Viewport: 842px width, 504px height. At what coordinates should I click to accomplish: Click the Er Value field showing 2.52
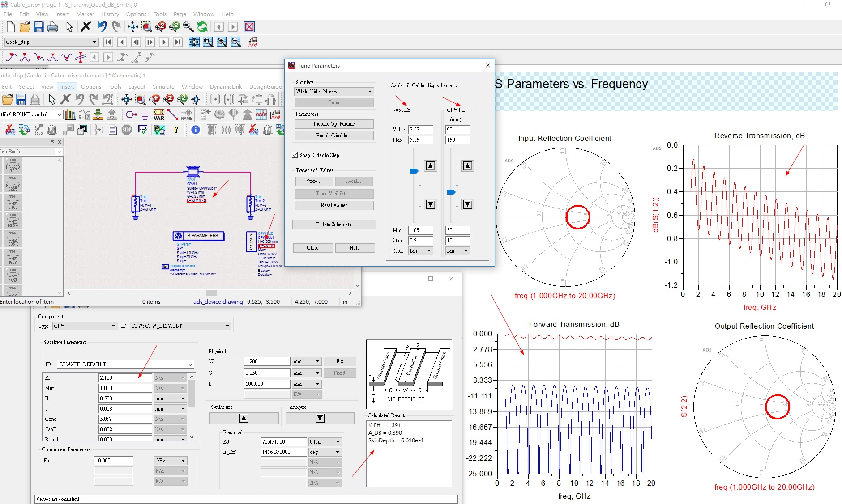[x=421, y=130]
